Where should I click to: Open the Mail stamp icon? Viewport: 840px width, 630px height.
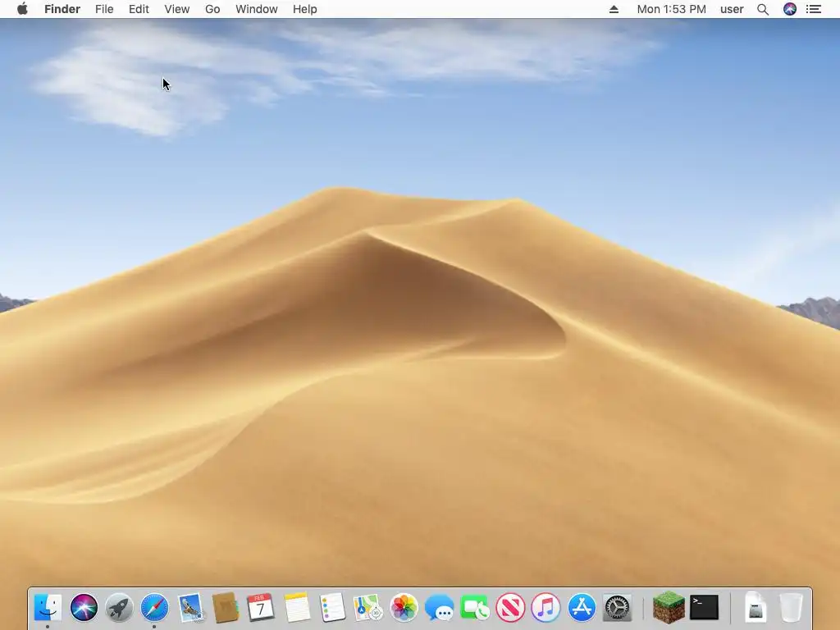click(190, 608)
